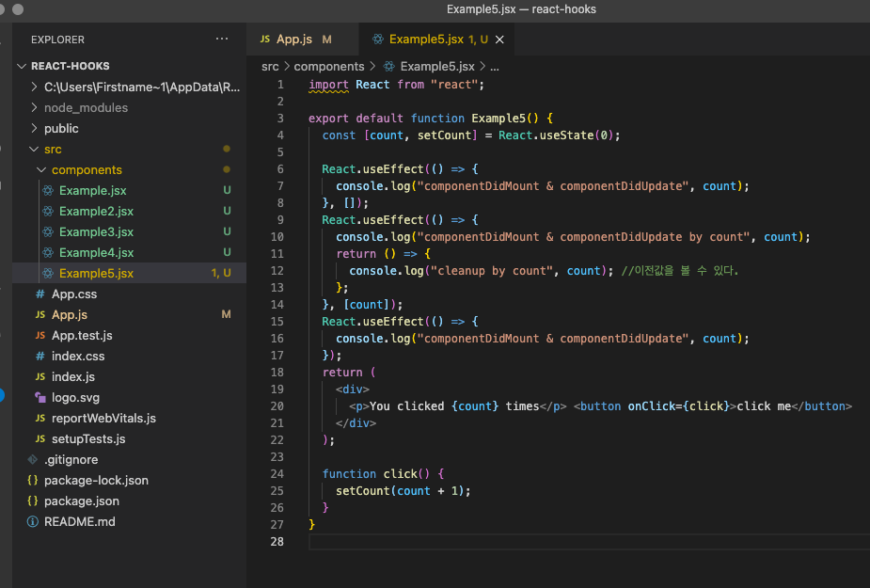Viewport: 870px width, 588px height.
Task: Click the JS icon beside reportWebVitals.js
Action: tap(40, 418)
